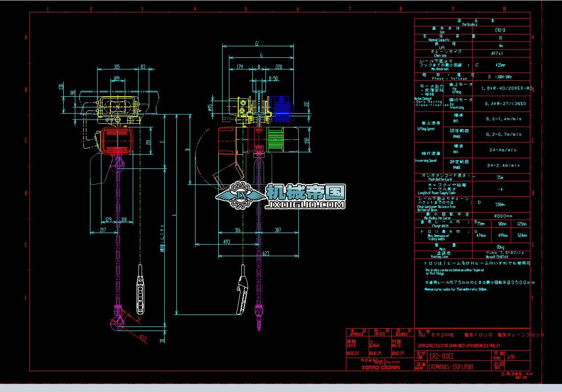Viewport: 562px width, 392px height.
Task: Click the ER2-010IS code text
Action: 442,356
